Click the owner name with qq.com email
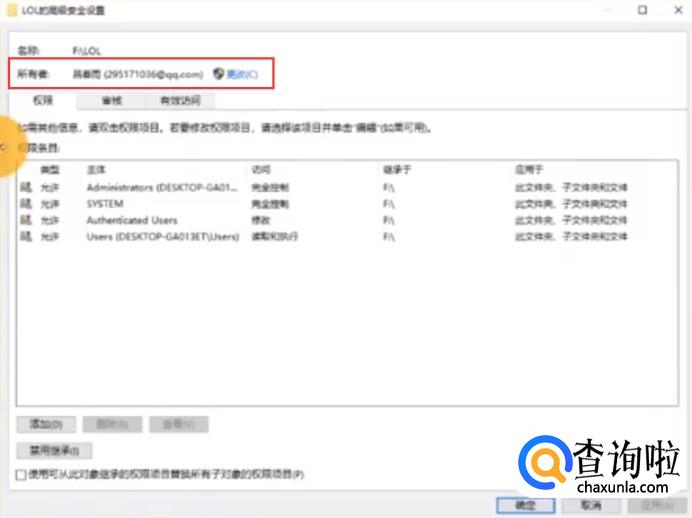 pos(138,74)
